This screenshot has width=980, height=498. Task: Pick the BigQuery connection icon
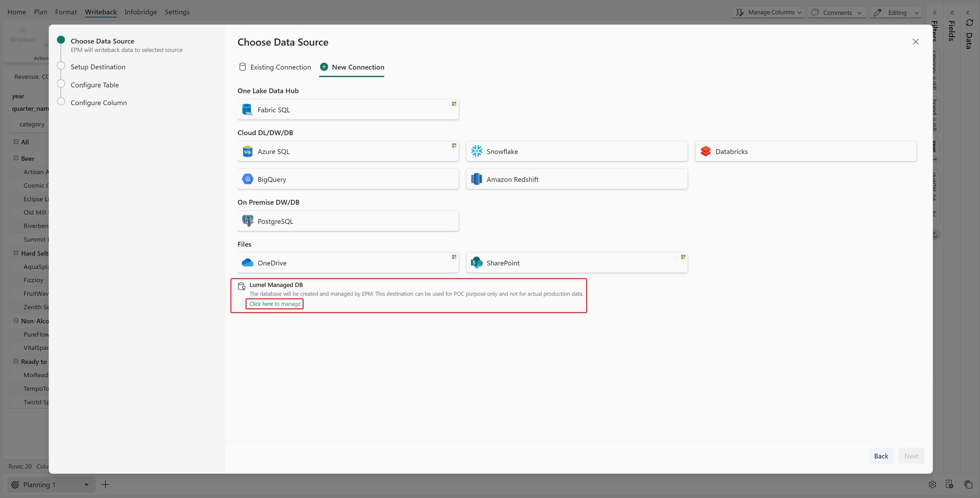pos(247,179)
